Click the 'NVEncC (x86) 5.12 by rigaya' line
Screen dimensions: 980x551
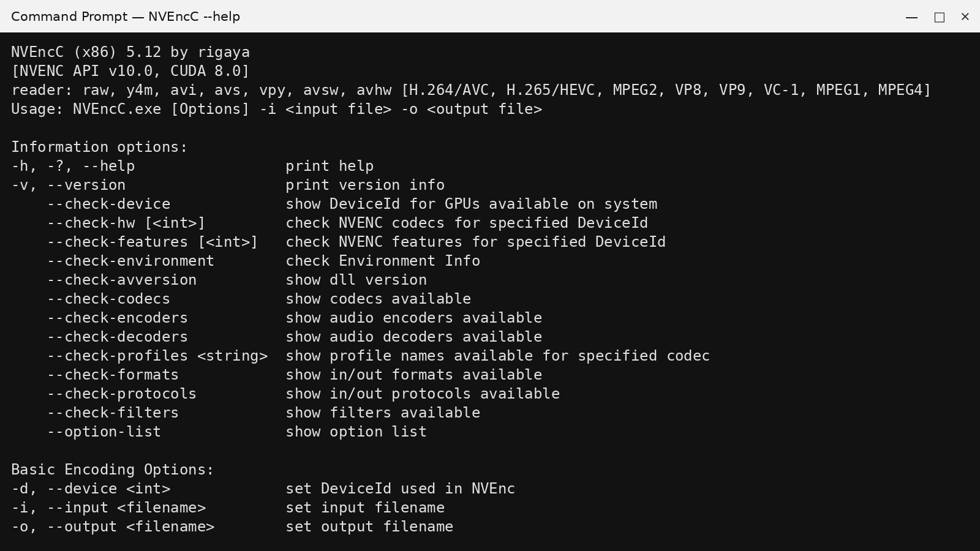130,52
